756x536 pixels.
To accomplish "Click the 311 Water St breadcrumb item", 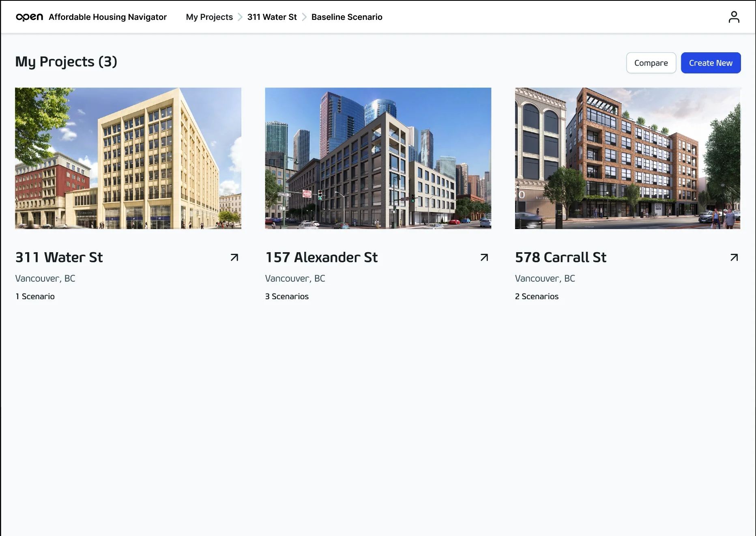I will (x=272, y=17).
